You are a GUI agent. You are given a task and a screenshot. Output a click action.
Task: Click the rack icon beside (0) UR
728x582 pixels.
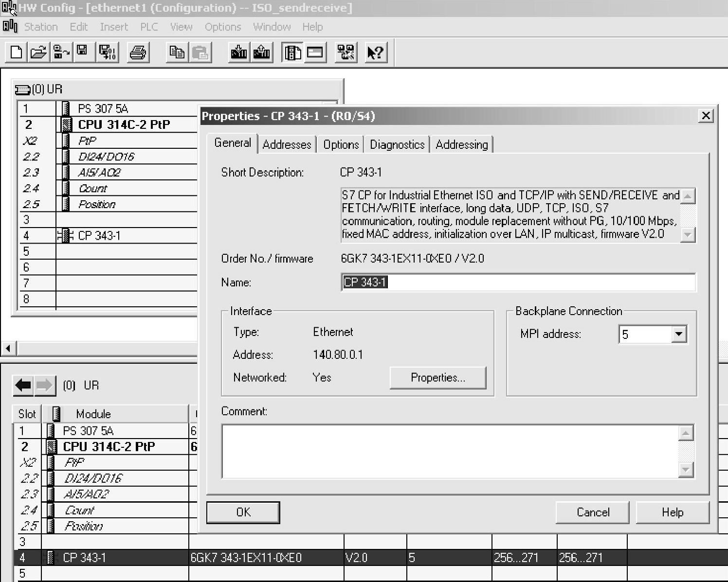point(22,89)
